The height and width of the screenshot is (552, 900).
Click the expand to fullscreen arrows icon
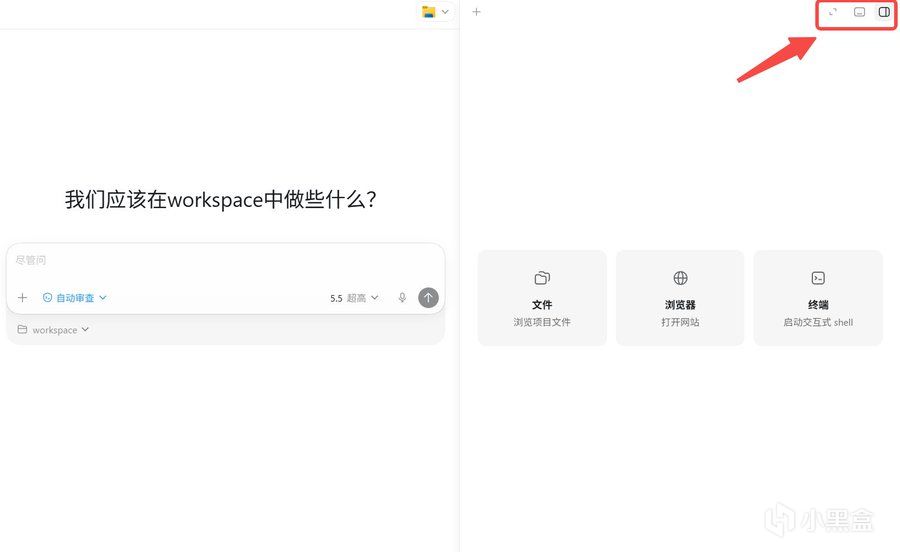[x=833, y=11]
